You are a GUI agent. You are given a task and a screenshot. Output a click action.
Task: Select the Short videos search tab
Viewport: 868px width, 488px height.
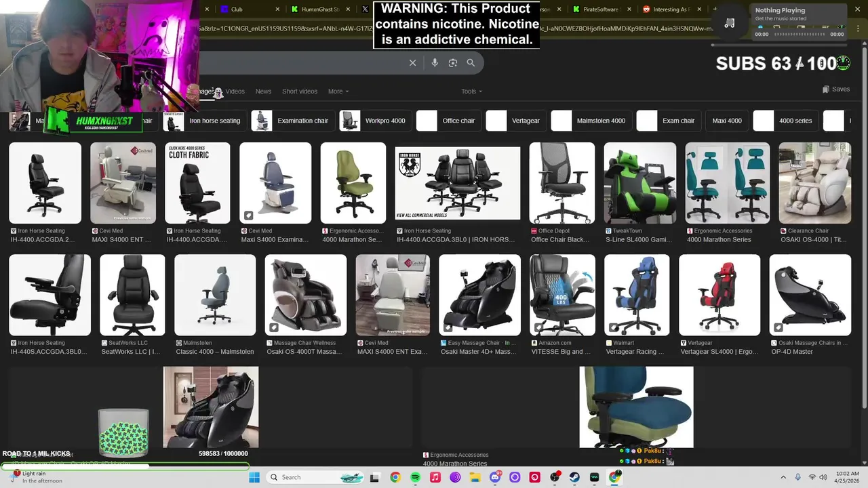(x=300, y=91)
